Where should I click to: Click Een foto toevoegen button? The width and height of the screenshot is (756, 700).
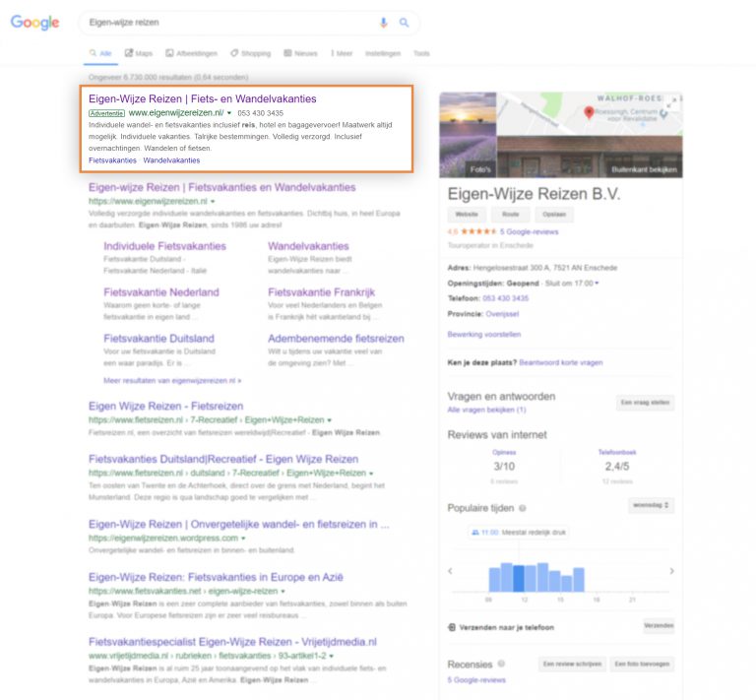tap(642, 665)
